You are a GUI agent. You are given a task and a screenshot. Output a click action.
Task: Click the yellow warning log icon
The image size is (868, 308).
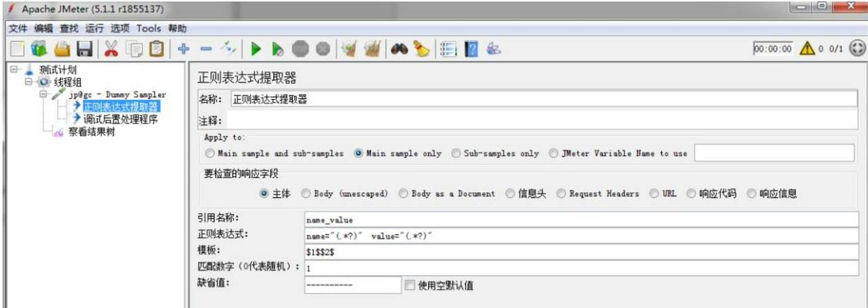(806, 49)
